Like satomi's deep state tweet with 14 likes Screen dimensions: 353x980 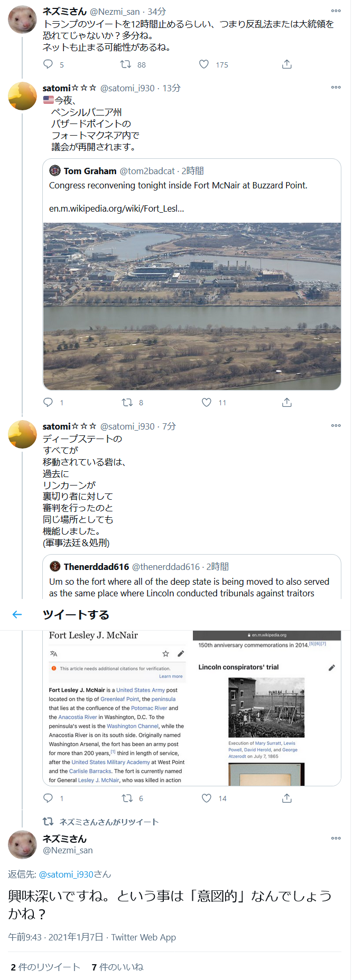[x=207, y=798]
